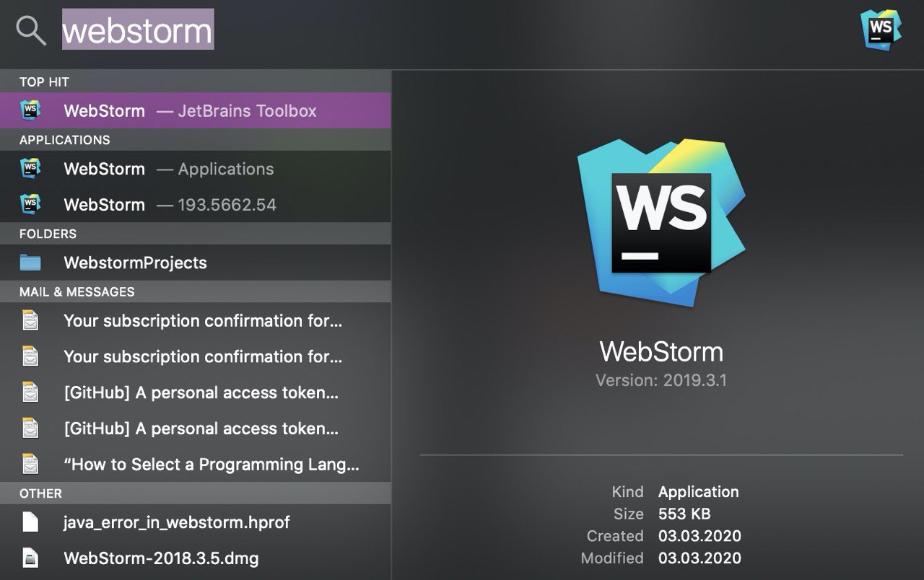
Task: Click the large WebStorm preview logo
Action: [x=661, y=224]
